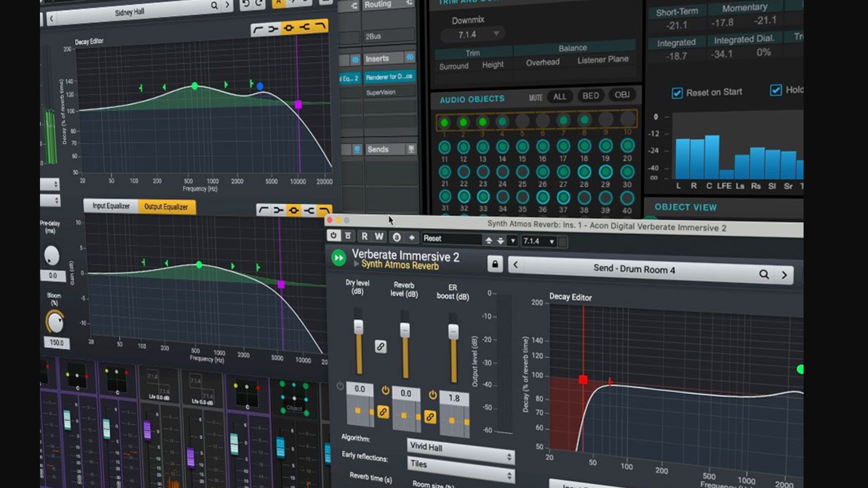868x488 pixels.
Task: Toggle audio object 29
Action: click(x=605, y=172)
